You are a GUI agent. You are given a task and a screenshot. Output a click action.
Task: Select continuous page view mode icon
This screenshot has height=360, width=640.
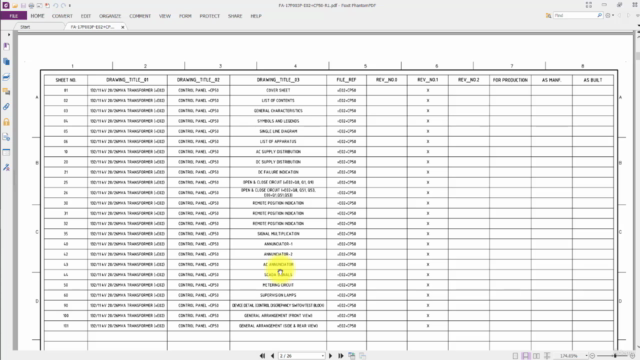(x=526, y=356)
